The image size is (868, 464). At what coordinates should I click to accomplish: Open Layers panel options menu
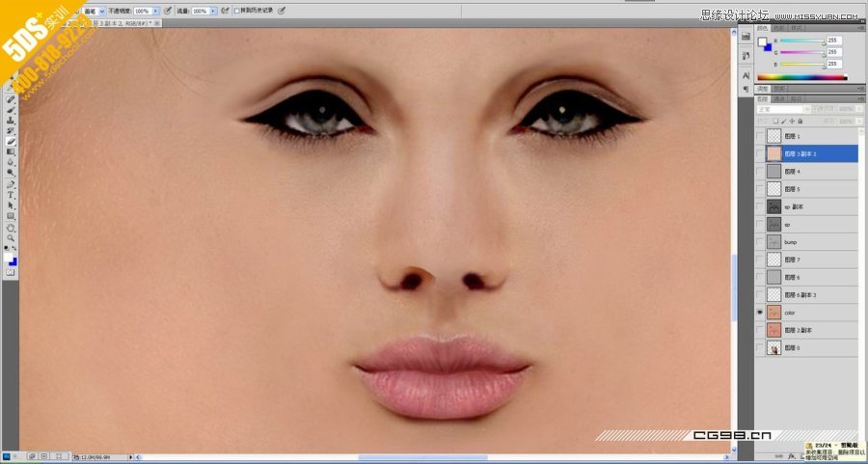[x=861, y=98]
